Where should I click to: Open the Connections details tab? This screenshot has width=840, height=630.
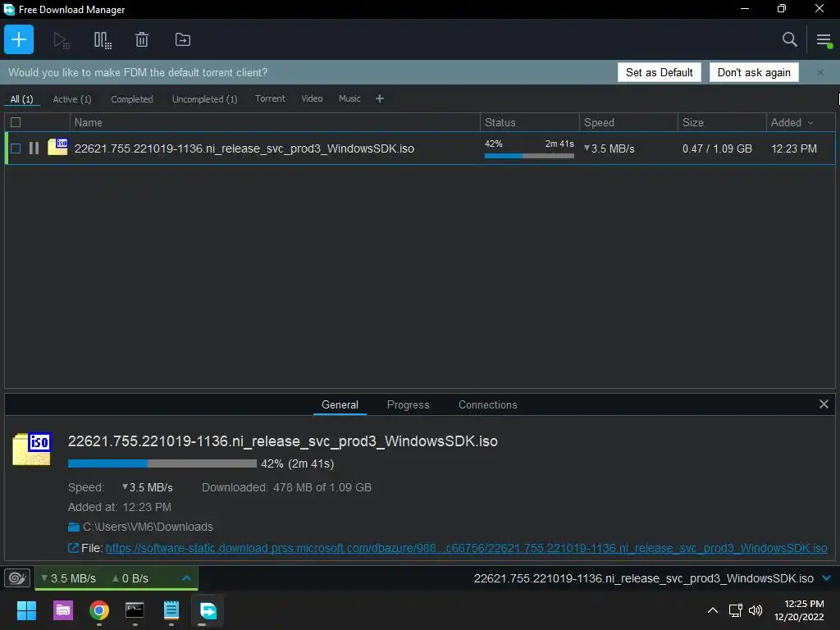(487, 405)
